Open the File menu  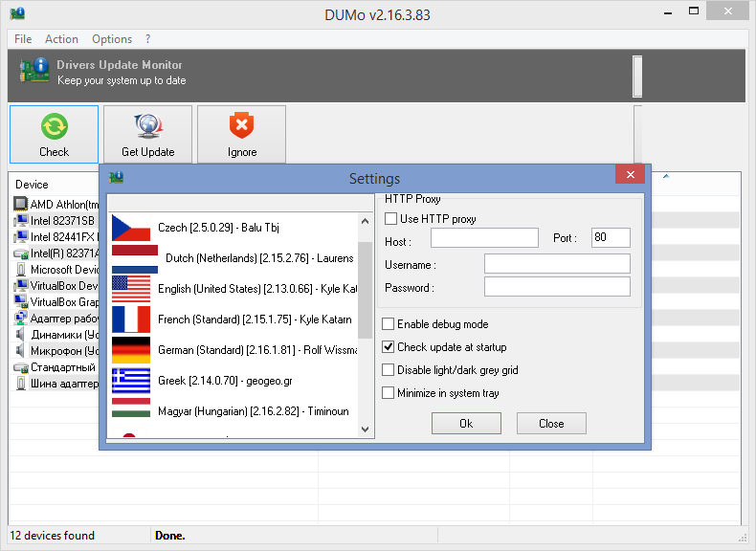coord(23,39)
